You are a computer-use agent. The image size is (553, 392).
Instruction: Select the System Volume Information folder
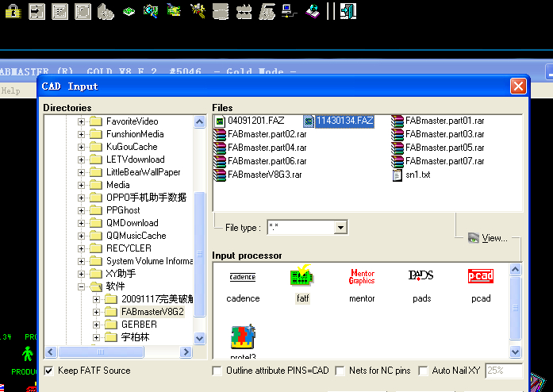pyautogui.click(x=149, y=261)
